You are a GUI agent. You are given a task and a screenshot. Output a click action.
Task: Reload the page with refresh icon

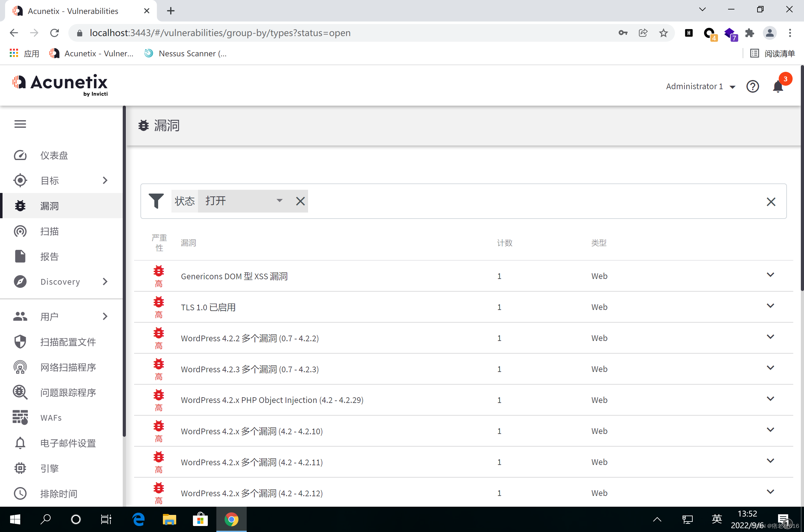55,33
